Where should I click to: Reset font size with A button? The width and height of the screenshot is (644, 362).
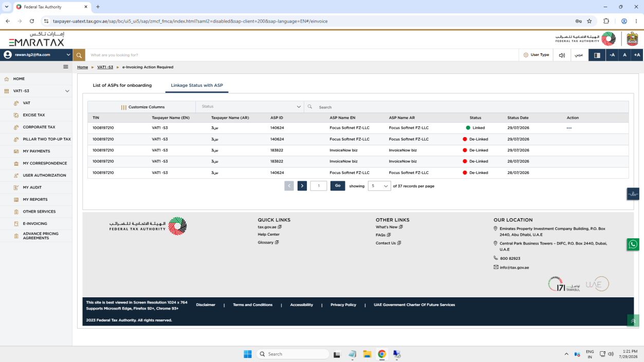coord(624,55)
